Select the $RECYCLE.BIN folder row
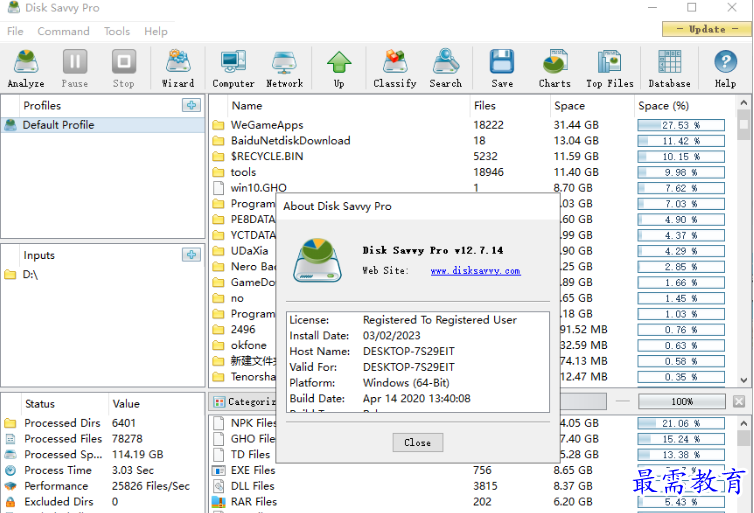The height and width of the screenshot is (513, 754). pos(471,157)
